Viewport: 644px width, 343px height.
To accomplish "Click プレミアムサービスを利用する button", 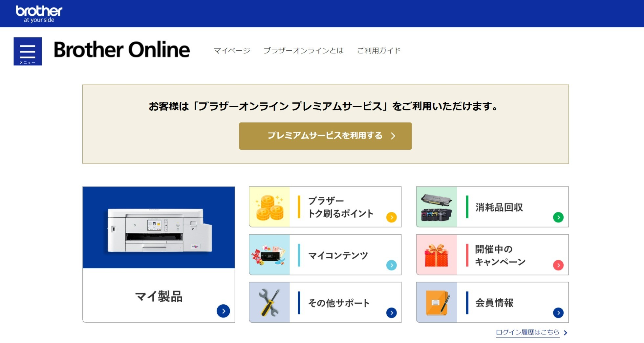I will 325,136.
